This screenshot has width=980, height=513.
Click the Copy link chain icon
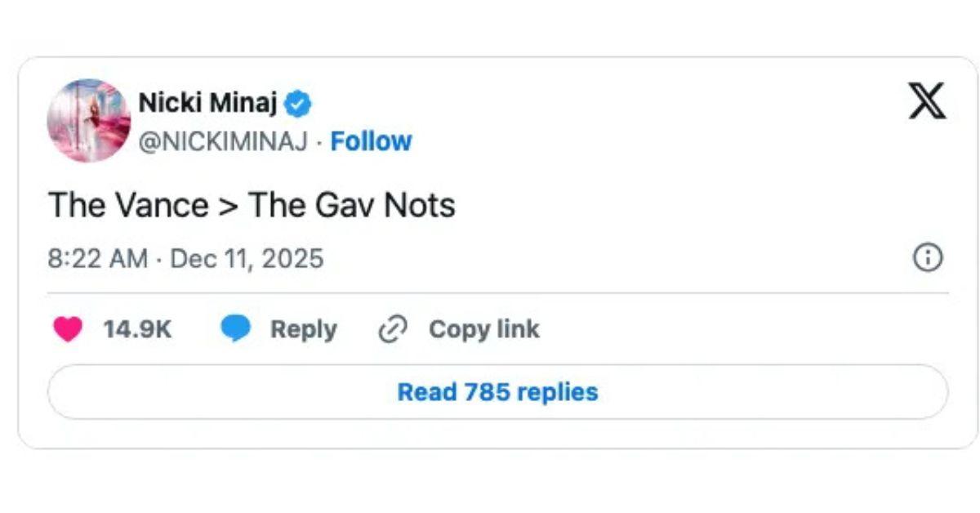(393, 328)
